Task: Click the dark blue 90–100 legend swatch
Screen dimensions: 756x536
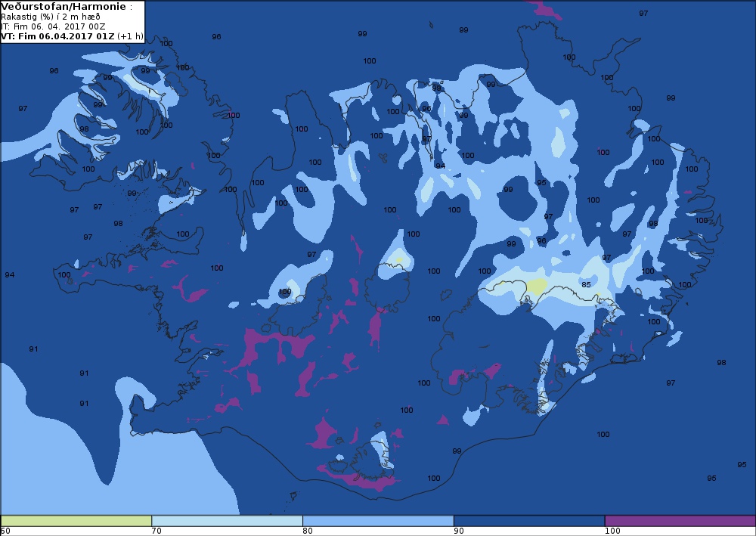Action: click(x=529, y=521)
